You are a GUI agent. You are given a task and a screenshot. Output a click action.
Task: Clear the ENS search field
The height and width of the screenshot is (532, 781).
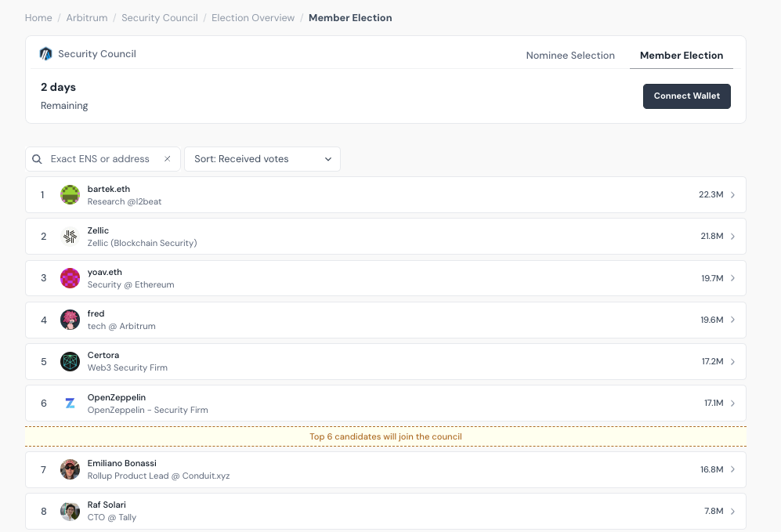tap(168, 158)
